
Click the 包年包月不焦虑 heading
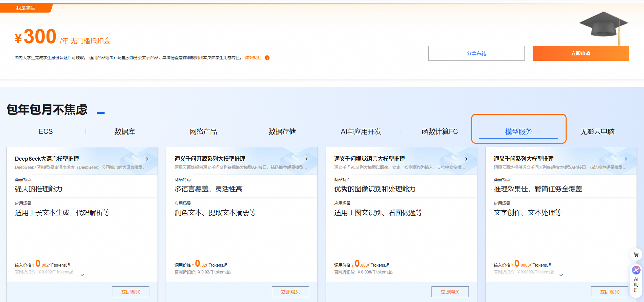coord(47,109)
